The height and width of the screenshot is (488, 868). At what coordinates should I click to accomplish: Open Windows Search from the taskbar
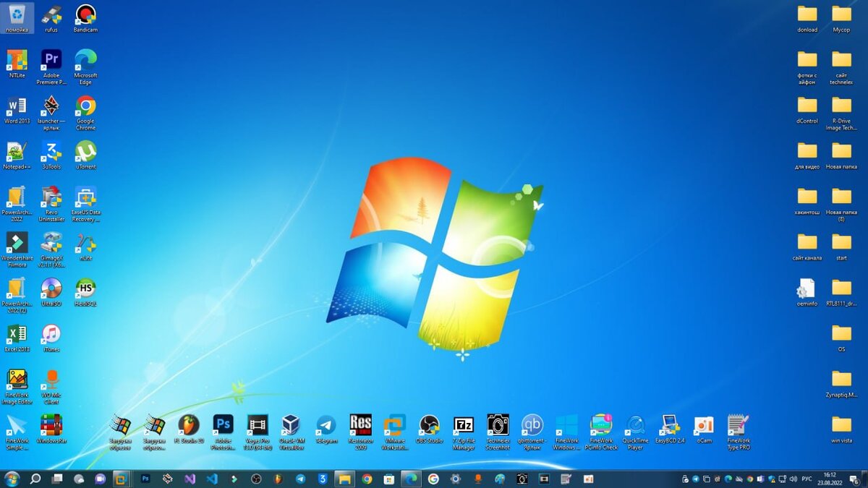(x=35, y=479)
